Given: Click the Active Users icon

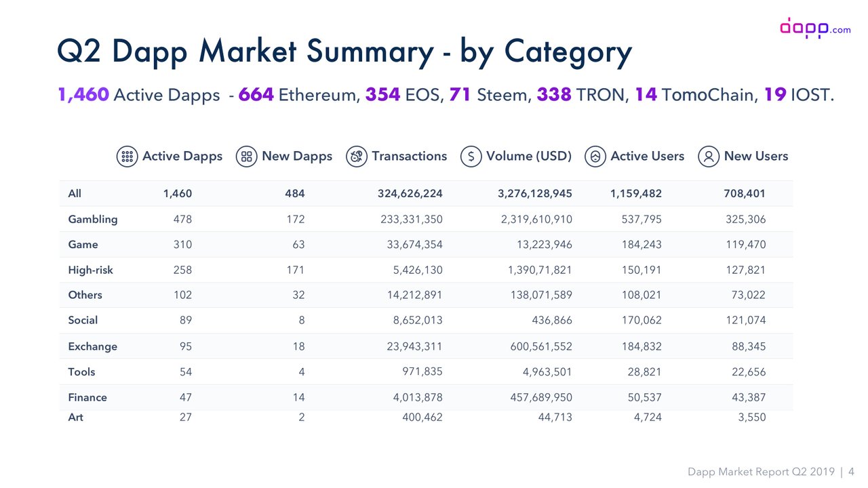Looking at the screenshot, I should [595, 157].
